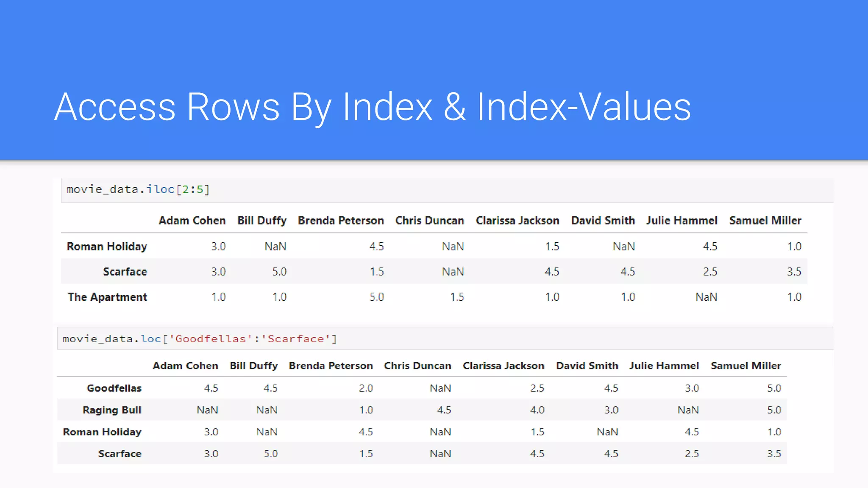Click Scarface row label in loc table

click(120, 454)
